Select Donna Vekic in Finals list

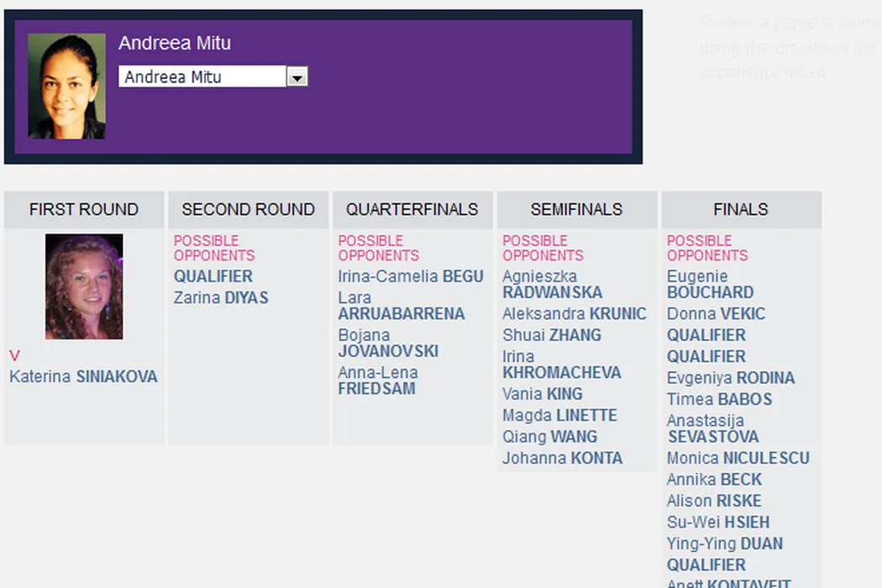point(716,314)
